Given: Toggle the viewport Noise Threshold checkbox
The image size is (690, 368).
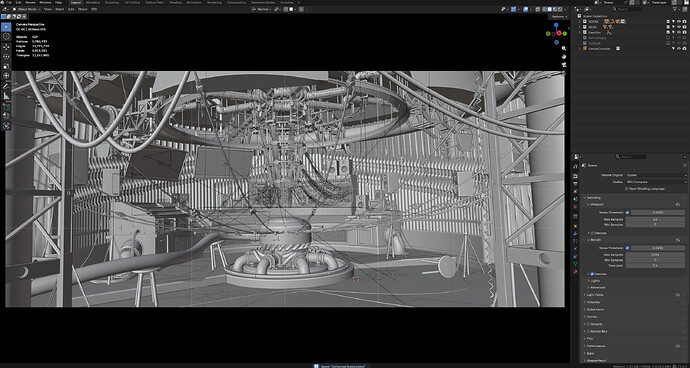Looking at the screenshot, I should (x=628, y=212).
